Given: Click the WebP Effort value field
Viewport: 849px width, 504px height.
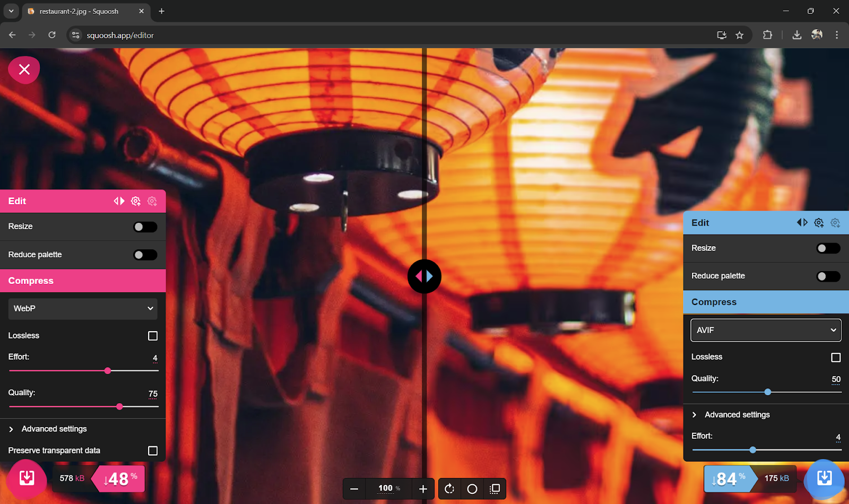Looking at the screenshot, I should coord(155,358).
